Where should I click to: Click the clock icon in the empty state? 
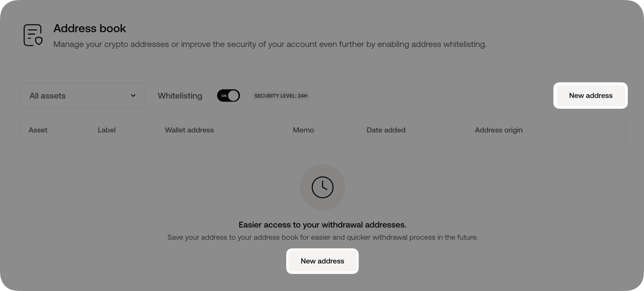click(x=322, y=187)
